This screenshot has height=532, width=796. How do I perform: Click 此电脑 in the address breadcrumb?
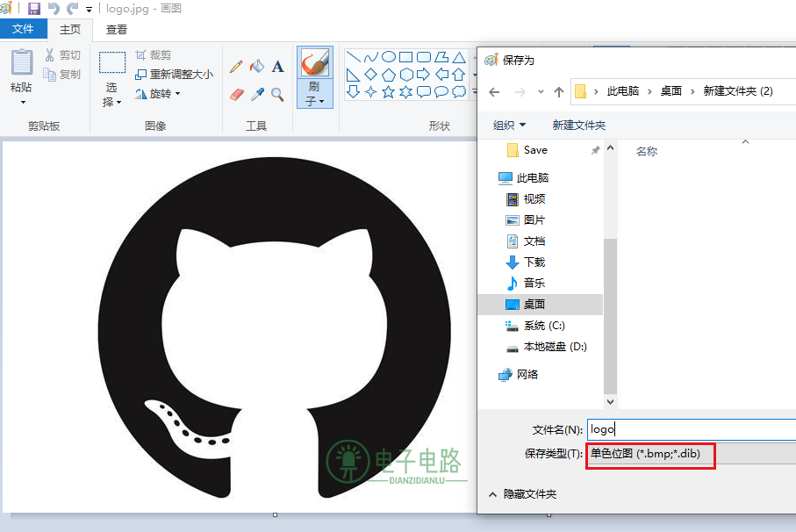pos(623,91)
